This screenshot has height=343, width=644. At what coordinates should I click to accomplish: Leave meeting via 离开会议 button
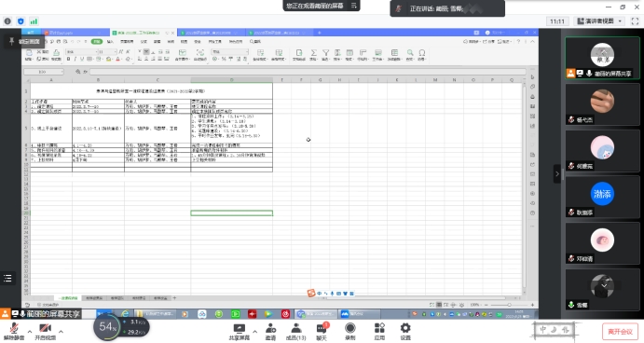coord(620,332)
